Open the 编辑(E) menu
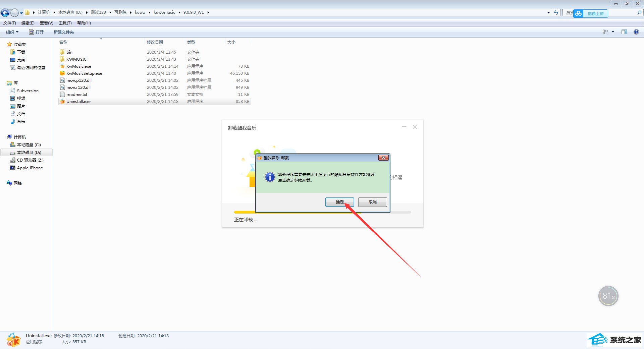 28,23
